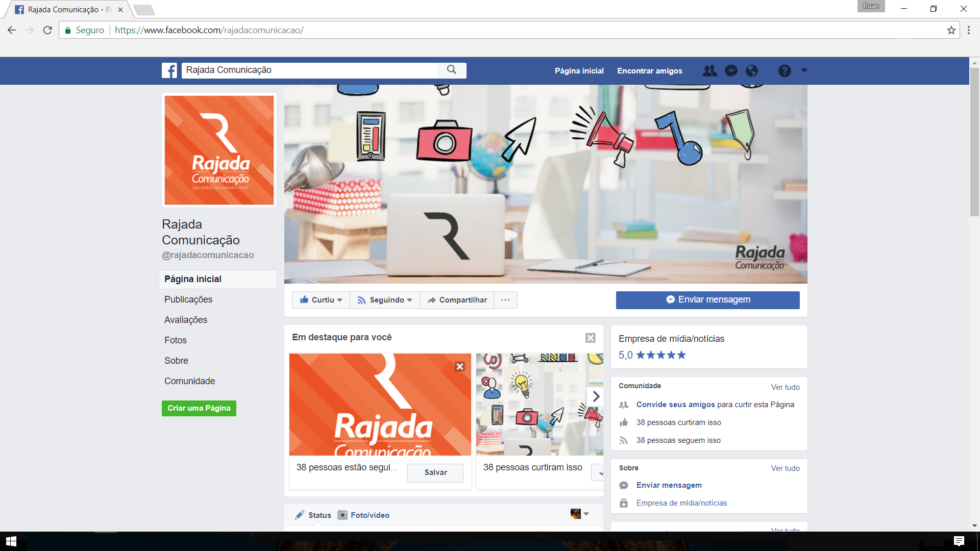Open help question mark icon

click(785, 71)
